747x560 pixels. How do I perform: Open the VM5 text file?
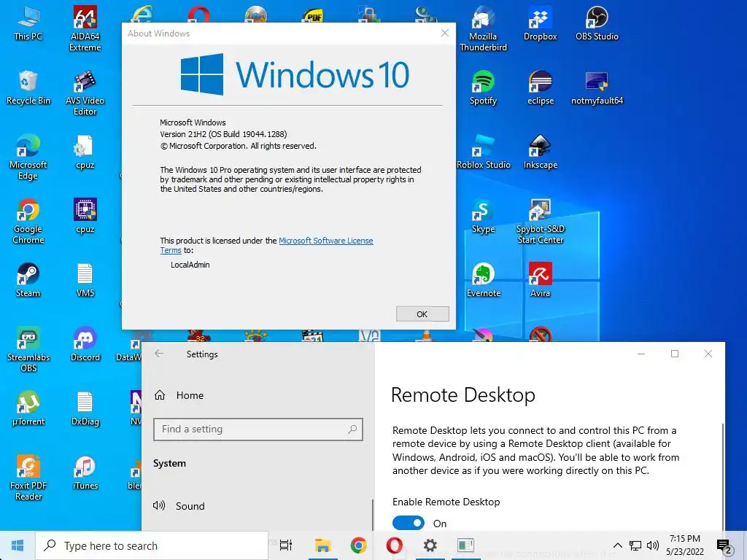point(85,281)
